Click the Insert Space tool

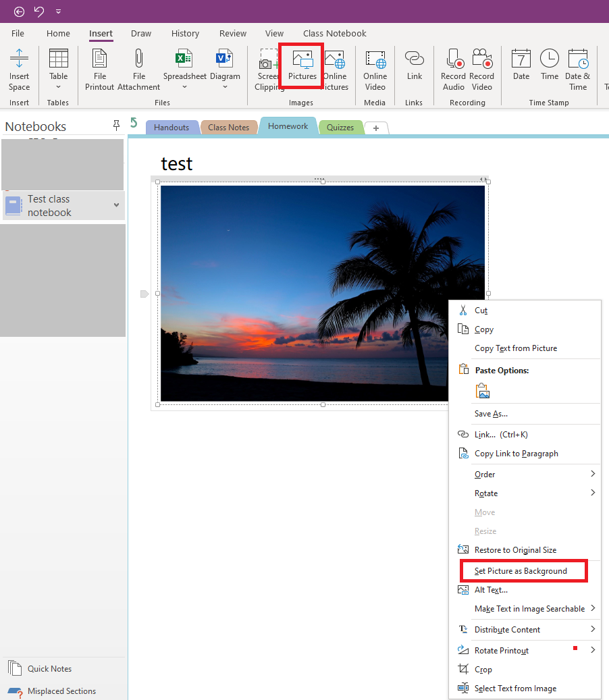(19, 70)
